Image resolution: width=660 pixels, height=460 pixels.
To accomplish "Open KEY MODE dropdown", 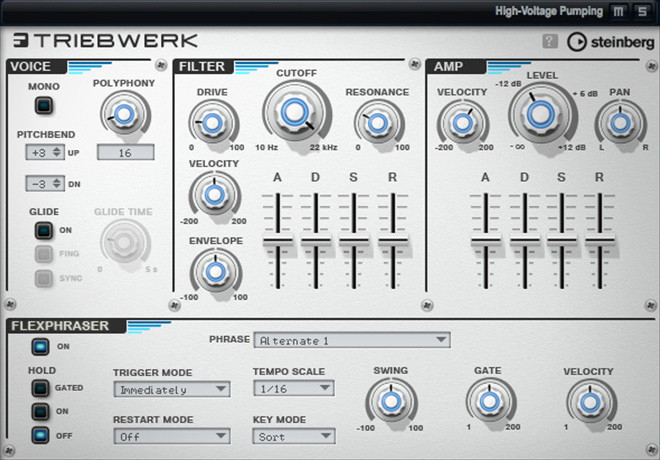I will [x=294, y=436].
